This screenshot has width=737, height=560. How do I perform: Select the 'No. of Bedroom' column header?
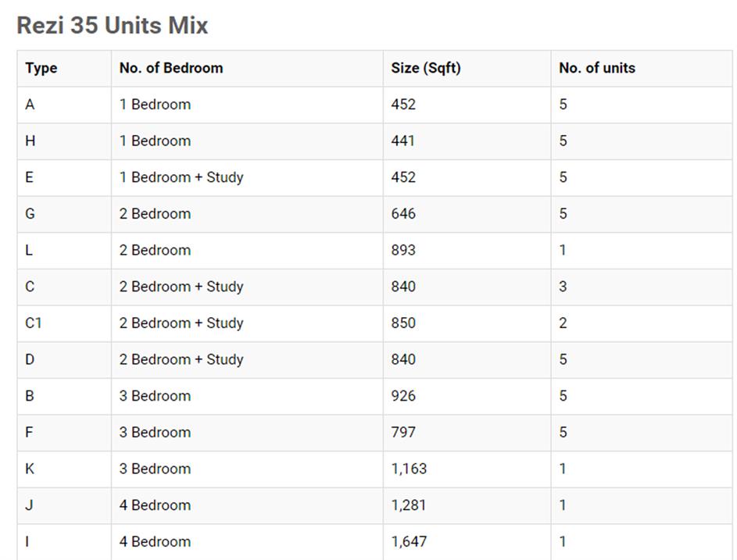[171, 68]
